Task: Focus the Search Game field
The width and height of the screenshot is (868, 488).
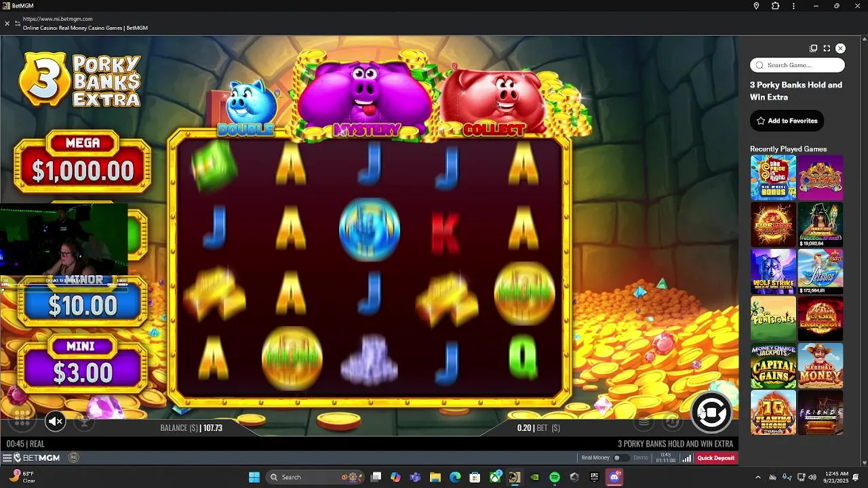Action: tap(797, 65)
